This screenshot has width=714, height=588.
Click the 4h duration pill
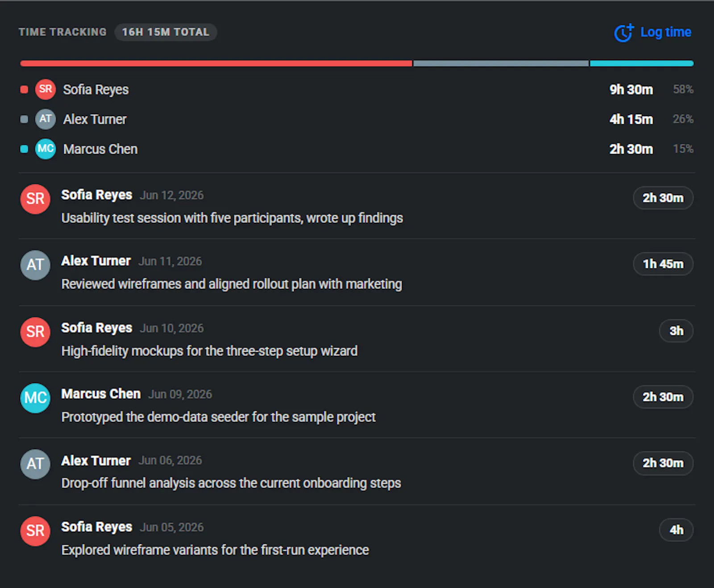click(676, 530)
